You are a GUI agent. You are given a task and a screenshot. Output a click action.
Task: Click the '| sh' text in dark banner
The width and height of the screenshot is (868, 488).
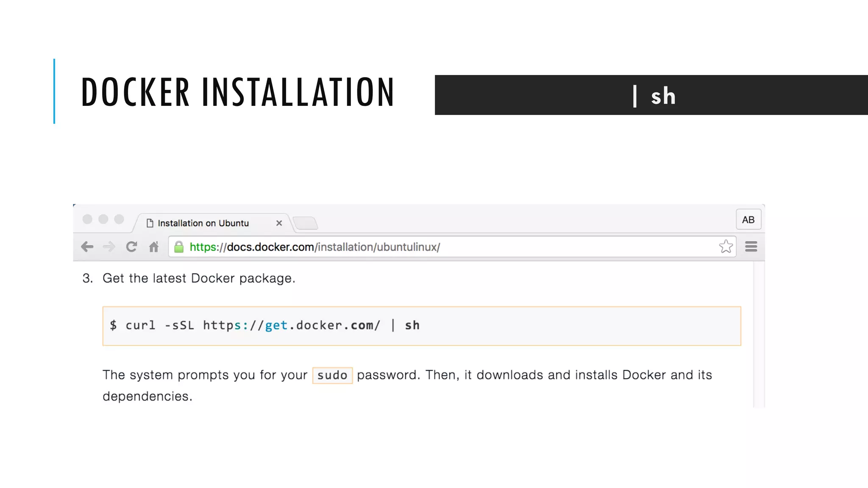coord(654,96)
